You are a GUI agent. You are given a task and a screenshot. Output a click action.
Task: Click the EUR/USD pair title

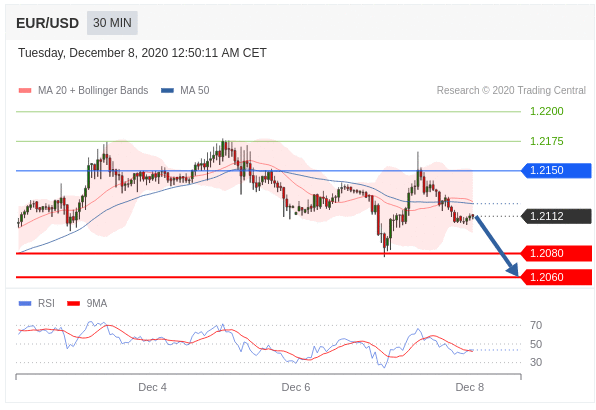pyautogui.click(x=48, y=23)
